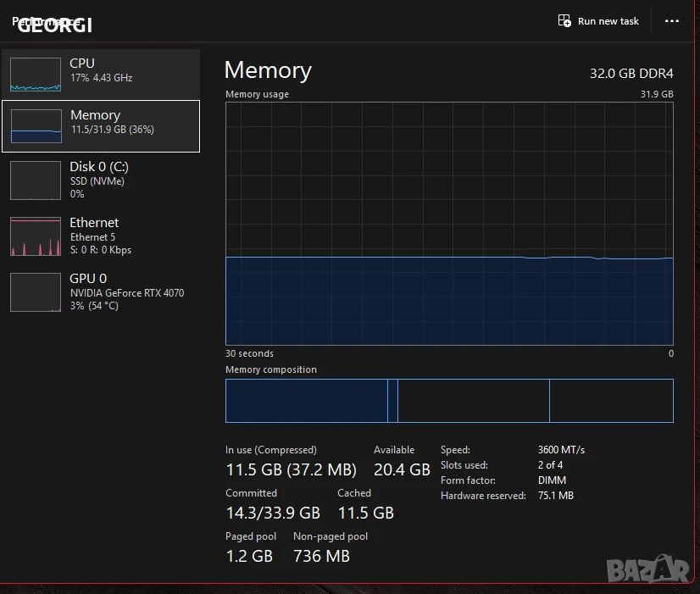Click the '17% 4.43 GHz' CPU text

102,78
